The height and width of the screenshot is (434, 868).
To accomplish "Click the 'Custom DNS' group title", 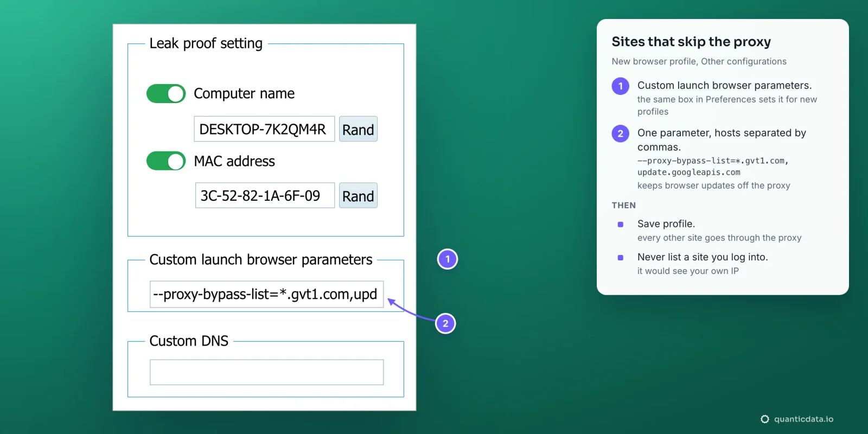I will (x=189, y=341).
